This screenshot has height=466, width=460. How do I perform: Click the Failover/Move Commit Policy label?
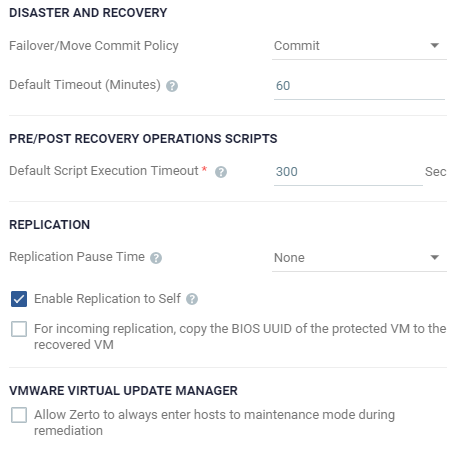(94, 46)
